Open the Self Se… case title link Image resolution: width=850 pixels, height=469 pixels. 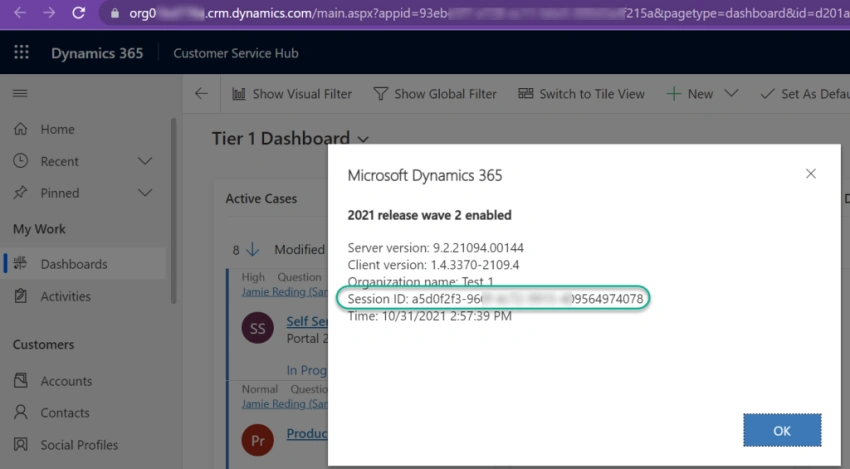click(307, 322)
